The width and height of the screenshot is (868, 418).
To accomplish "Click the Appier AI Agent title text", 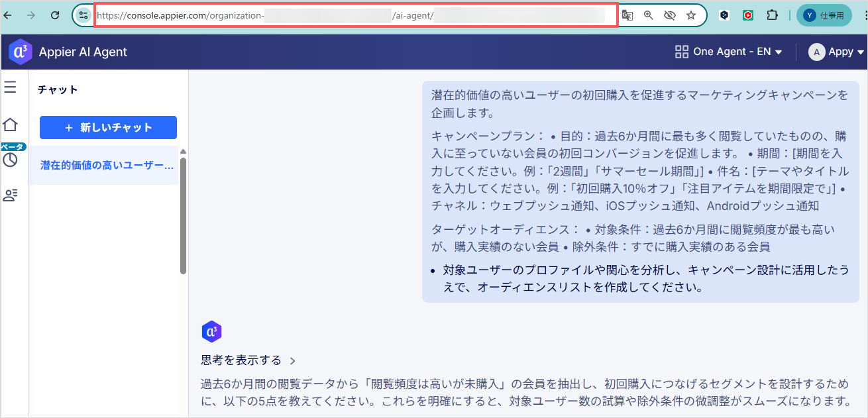I will click(83, 52).
